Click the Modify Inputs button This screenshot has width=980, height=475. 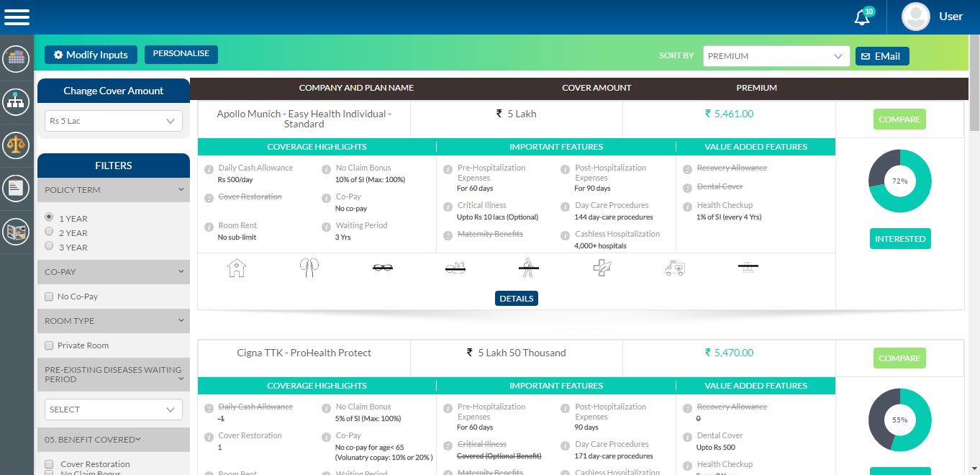point(91,55)
